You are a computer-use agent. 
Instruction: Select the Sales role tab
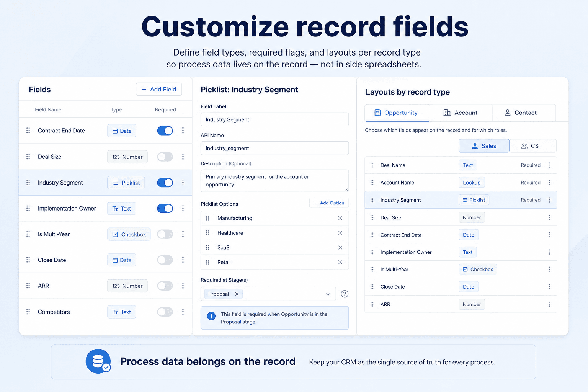[x=484, y=146]
